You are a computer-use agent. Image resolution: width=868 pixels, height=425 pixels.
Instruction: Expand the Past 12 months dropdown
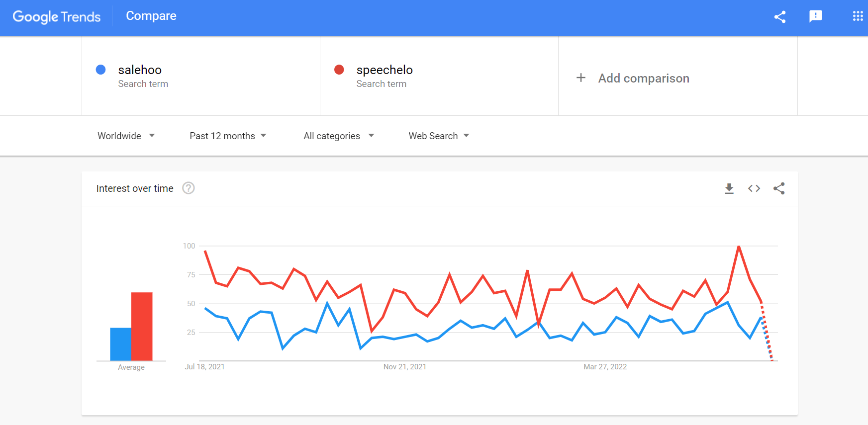tap(228, 136)
